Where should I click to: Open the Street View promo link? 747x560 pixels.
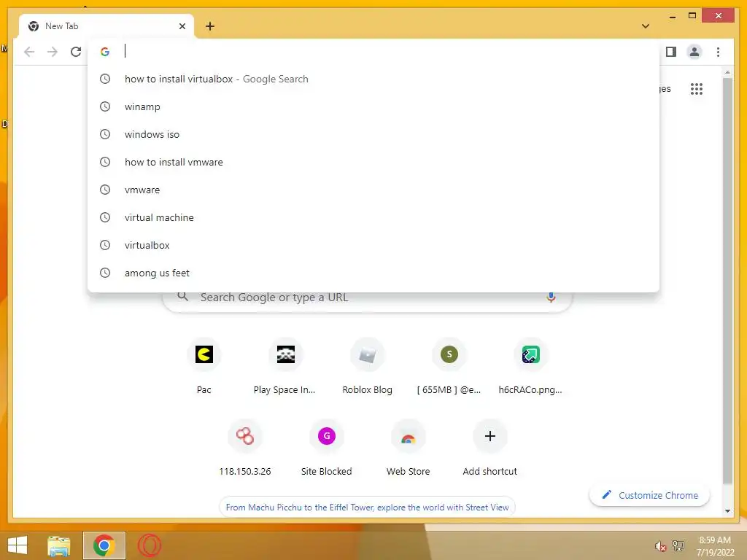[x=368, y=507]
